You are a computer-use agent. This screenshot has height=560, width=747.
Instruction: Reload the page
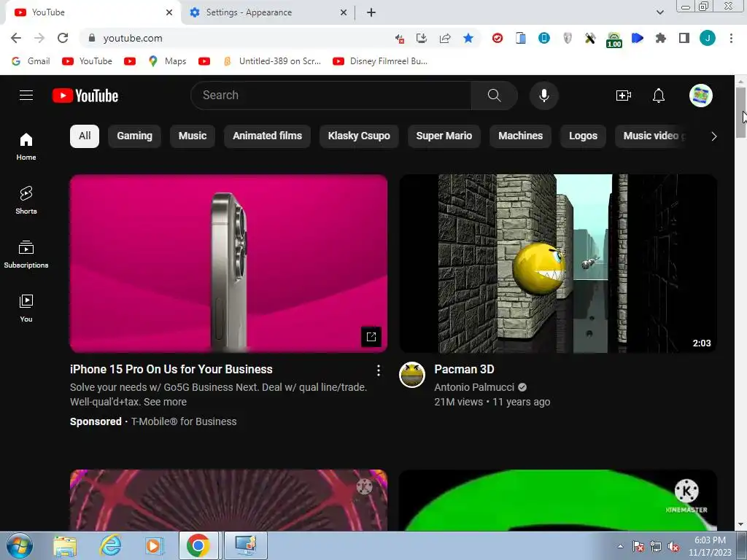pos(63,38)
